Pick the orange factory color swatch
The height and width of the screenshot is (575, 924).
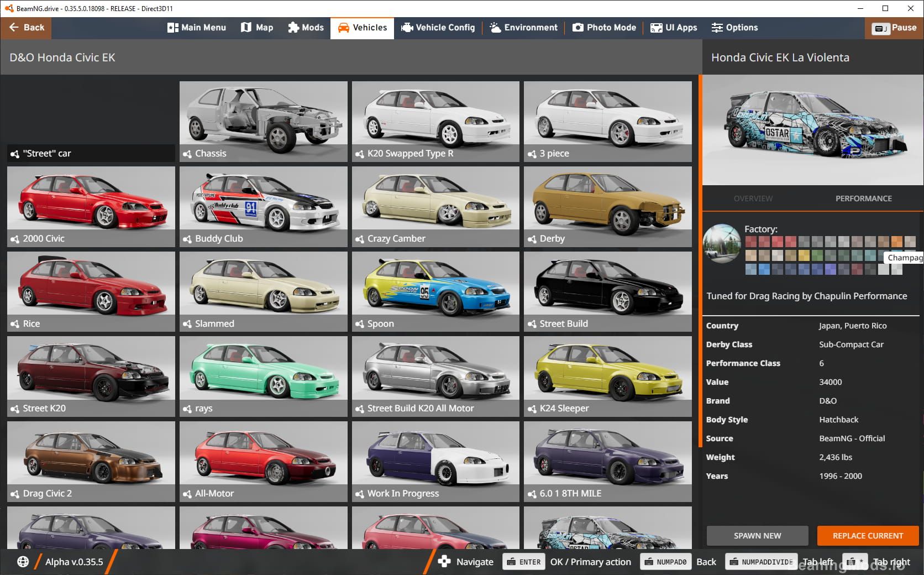(896, 242)
